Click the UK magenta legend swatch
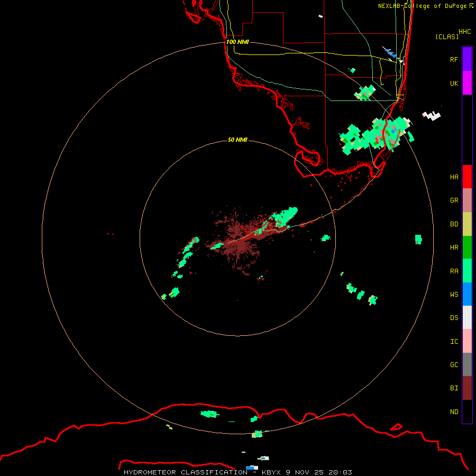This screenshot has width=476, height=476. tap(467, 83)
